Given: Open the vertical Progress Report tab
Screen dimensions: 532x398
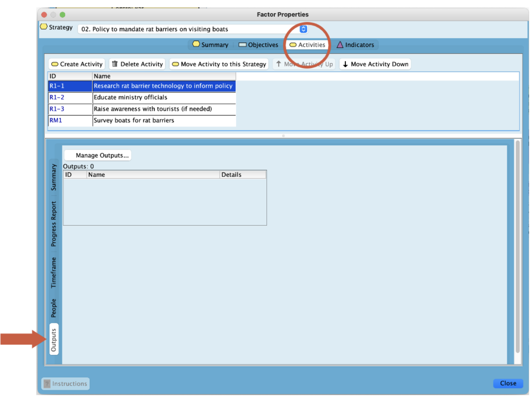Looking at the screenshot, I should 53,224.
